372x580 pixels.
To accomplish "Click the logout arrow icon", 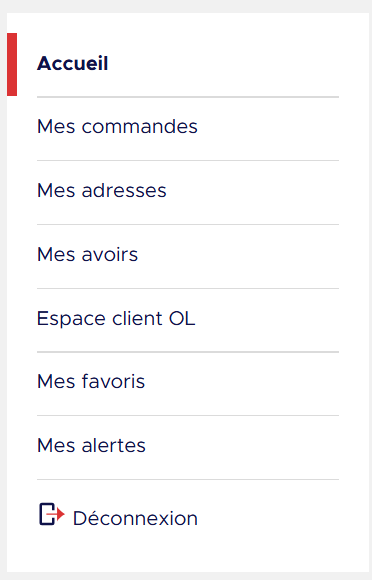I will [51, 514].
